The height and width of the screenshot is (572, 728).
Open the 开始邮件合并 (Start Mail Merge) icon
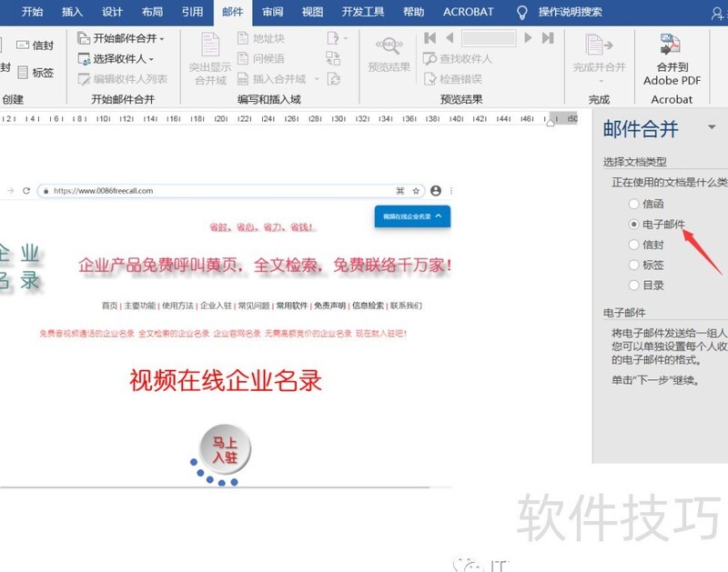84,39
